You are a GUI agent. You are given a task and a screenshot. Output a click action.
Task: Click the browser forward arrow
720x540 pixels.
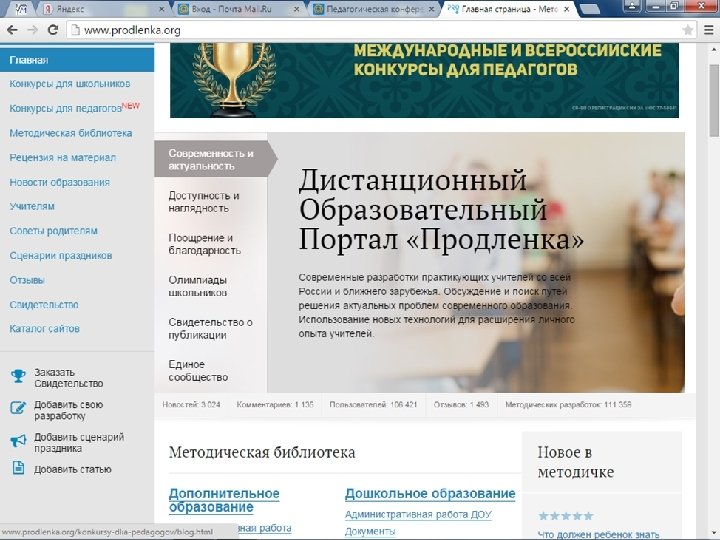click(32, 30)
